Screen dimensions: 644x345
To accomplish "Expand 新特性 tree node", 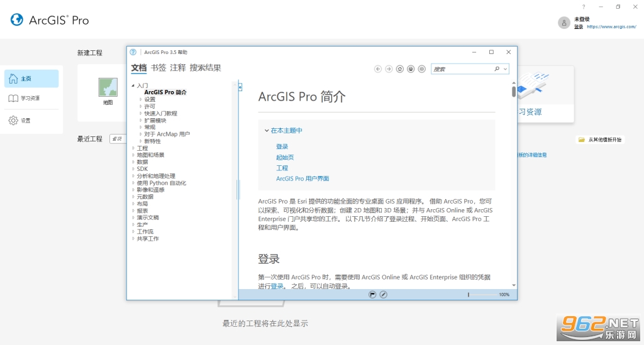I will click(140, 141).
